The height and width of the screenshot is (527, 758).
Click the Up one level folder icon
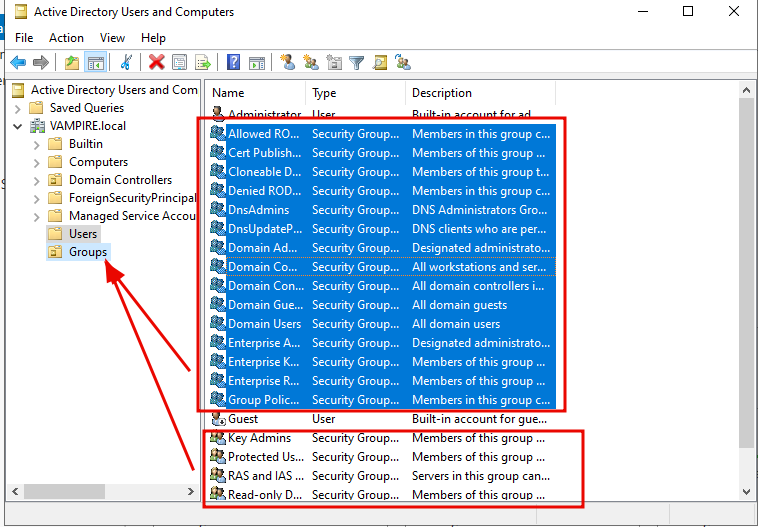(x=72, y=62)
